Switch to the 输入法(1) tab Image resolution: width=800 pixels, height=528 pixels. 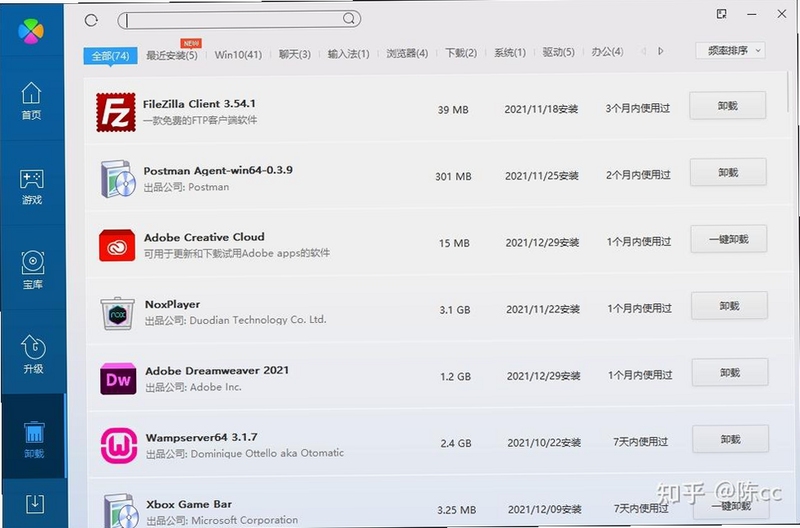[348, 54]
